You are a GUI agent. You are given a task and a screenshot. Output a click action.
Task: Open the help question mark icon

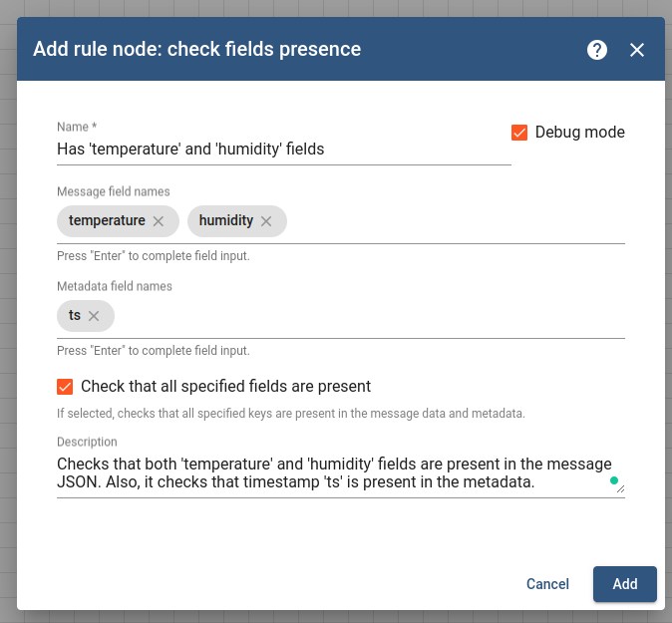tap(597, 50)
